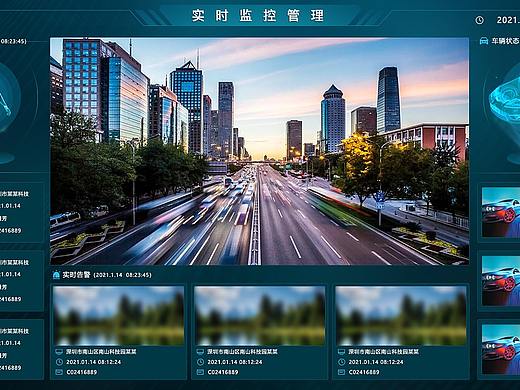Click the address text in the leftmost alarm card

tap(101, 351)
